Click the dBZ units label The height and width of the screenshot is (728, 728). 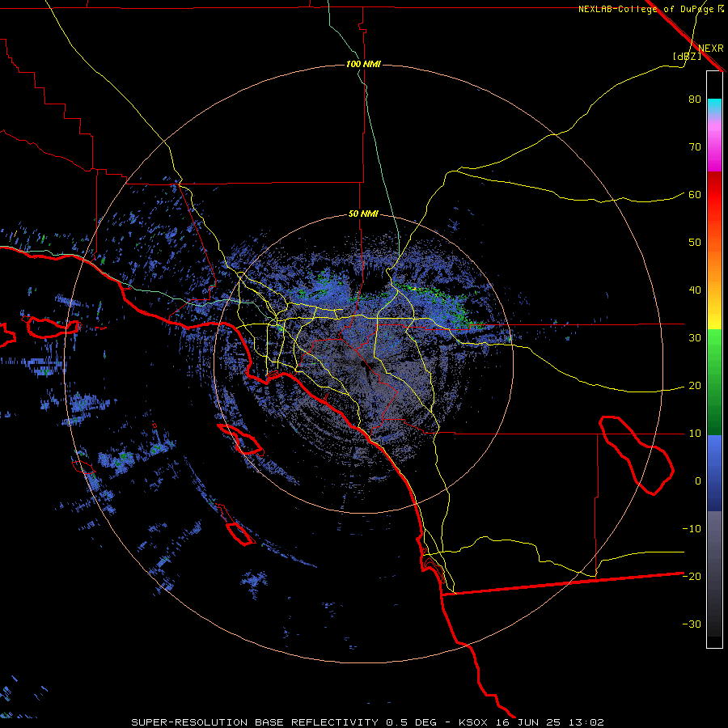click(687, 56)
